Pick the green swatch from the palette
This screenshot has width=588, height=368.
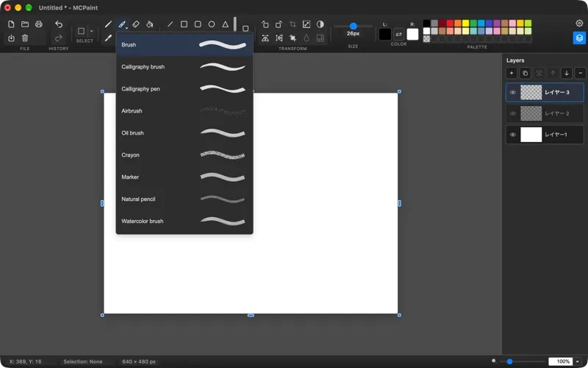[473, 24]
